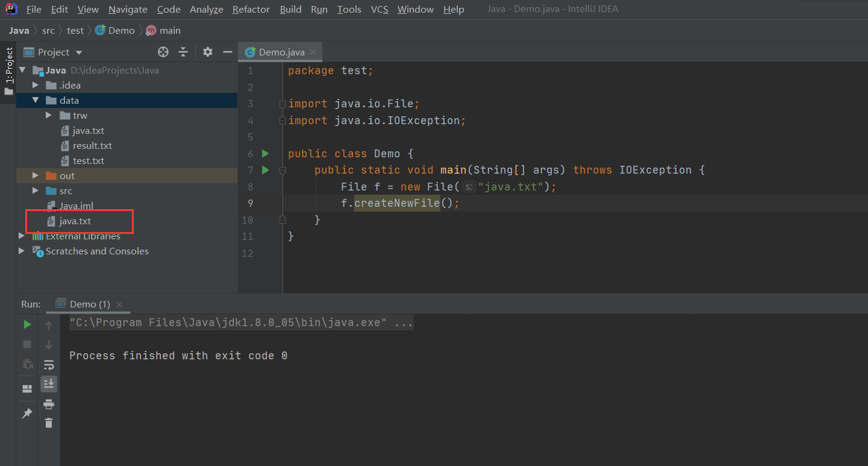
Task: Open the File menu
Action: [34, 10]
